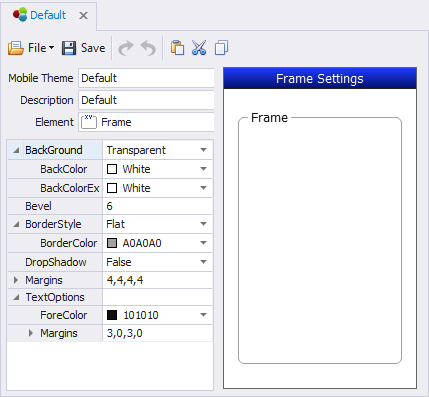
Task: Open the BackGround Transparent dropdown
Action: coord(203,150)
